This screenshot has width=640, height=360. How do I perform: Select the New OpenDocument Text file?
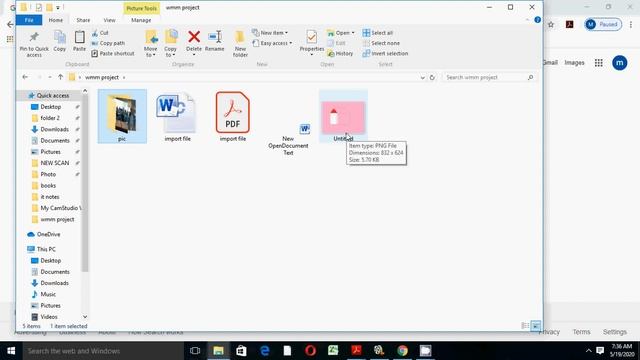(x=288, y=139)
